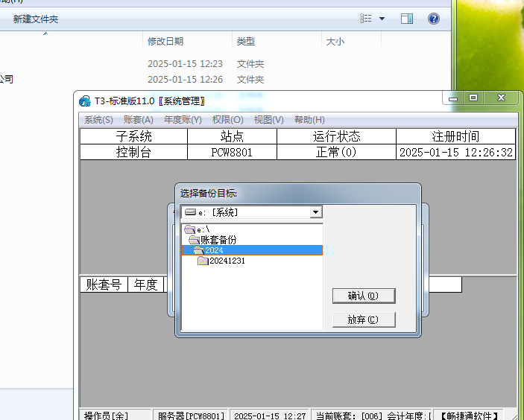
Task: Click the 账套号 column header
Action: point(104,284)
